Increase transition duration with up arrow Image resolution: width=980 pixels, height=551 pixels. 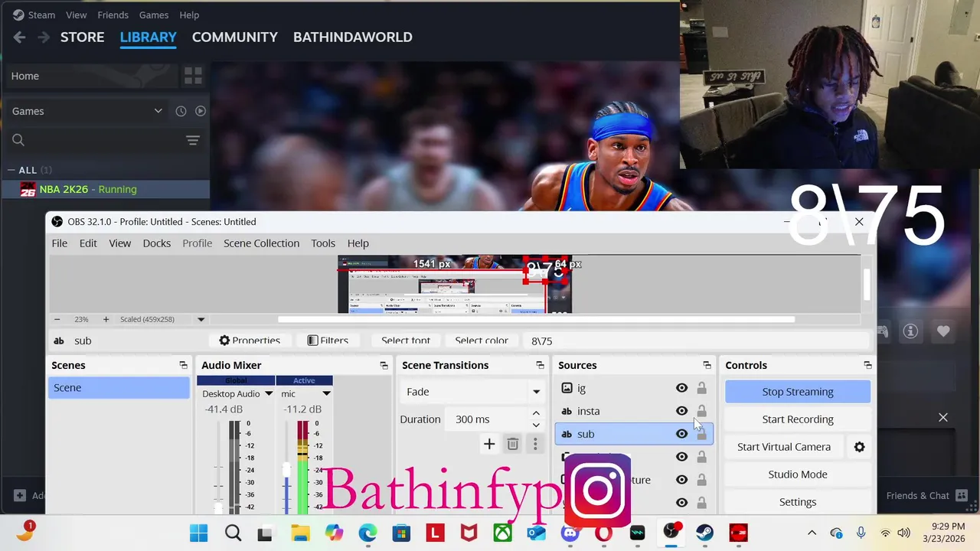(x=536, y=413)
